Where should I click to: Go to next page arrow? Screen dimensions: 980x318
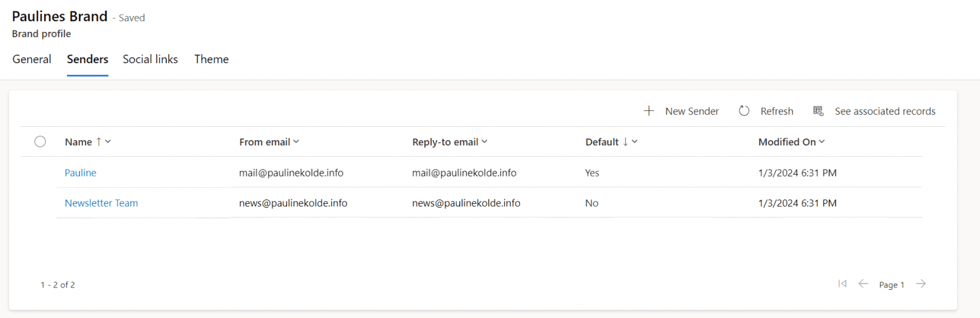(921, 284)
